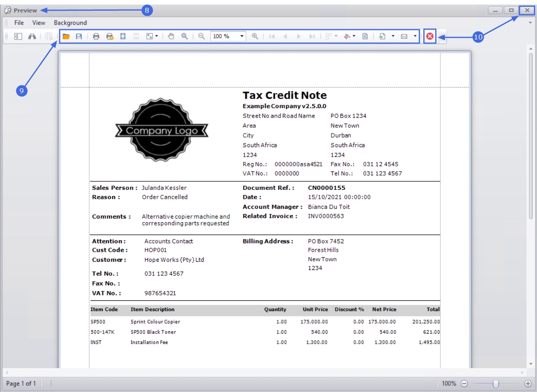Jump to the last page
Image resolution: width=537 pixels, height=392 pixels.
click(x=312, y=36)
